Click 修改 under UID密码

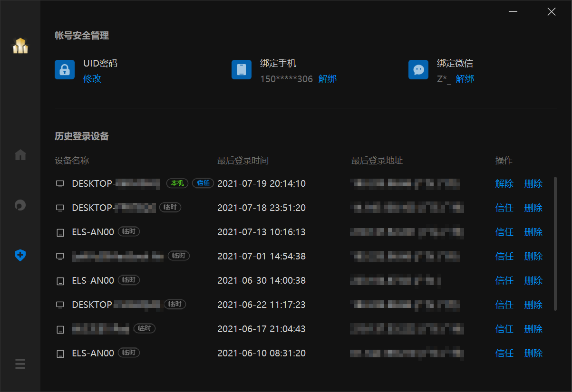tap(92, 79)
